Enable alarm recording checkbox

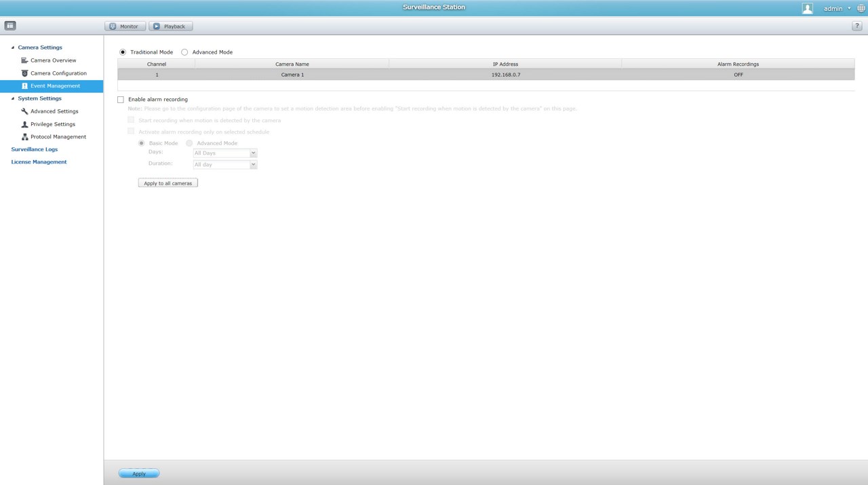point(121,100)
